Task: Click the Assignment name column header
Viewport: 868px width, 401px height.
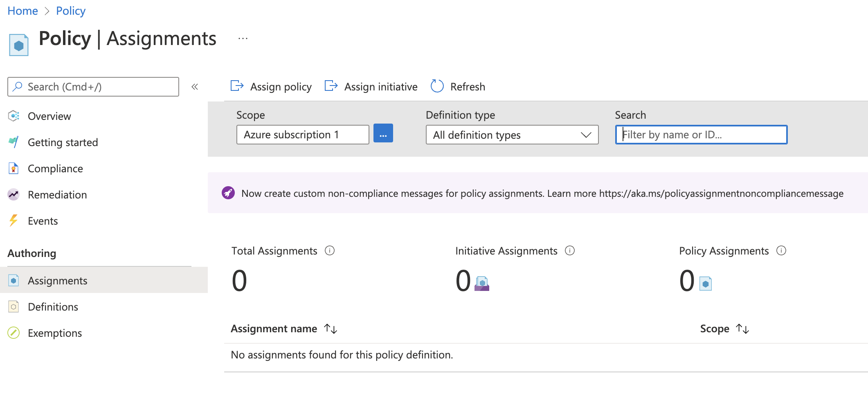Action: [274, 329]
